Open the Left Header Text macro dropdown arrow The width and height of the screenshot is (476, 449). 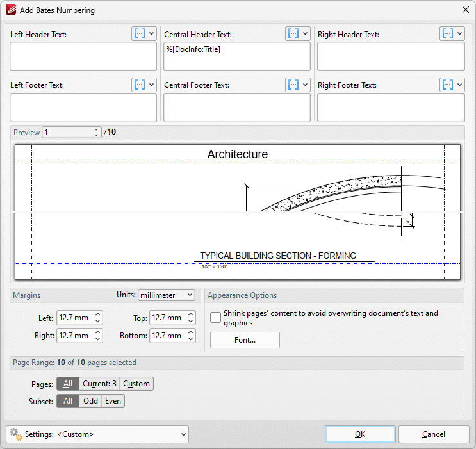coord(151,34)
